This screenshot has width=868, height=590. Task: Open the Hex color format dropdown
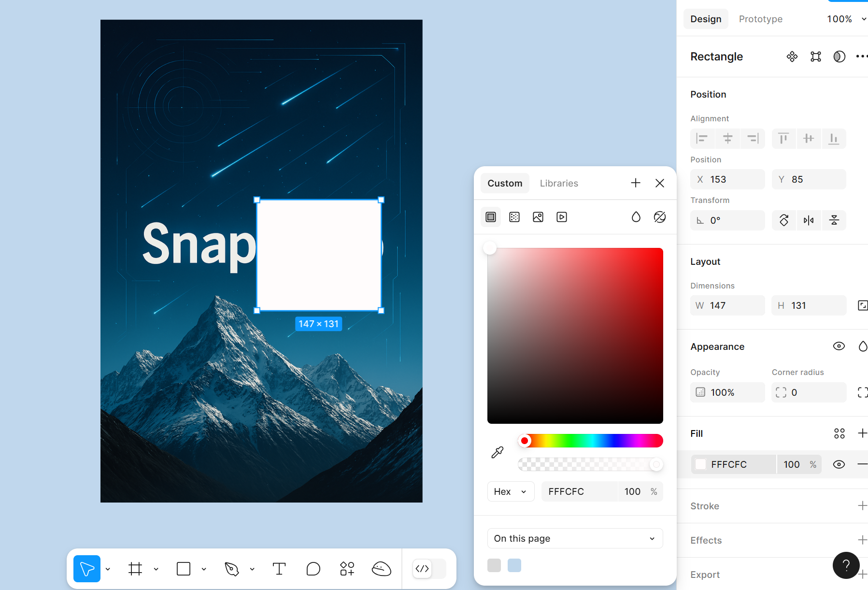pyautogui.click(x=511, y=491)
